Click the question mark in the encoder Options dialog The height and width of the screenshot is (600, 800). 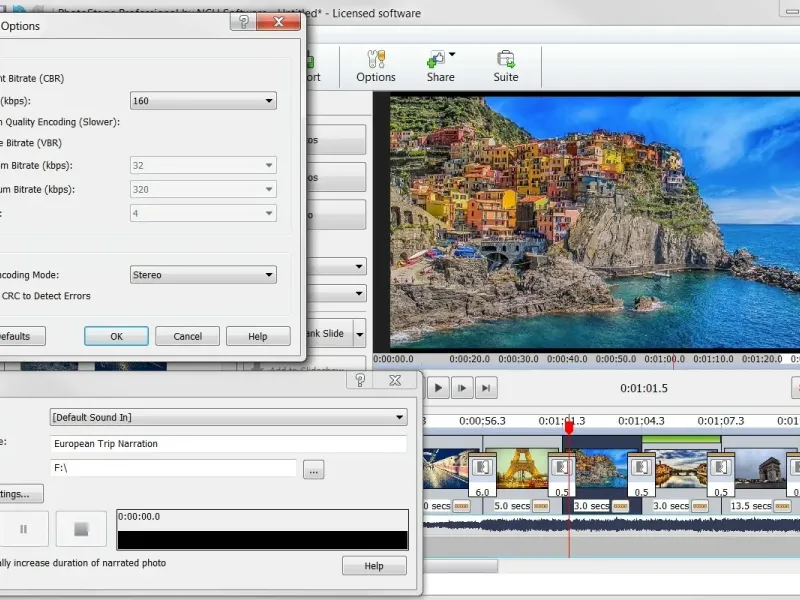click(x=242, y=22)
